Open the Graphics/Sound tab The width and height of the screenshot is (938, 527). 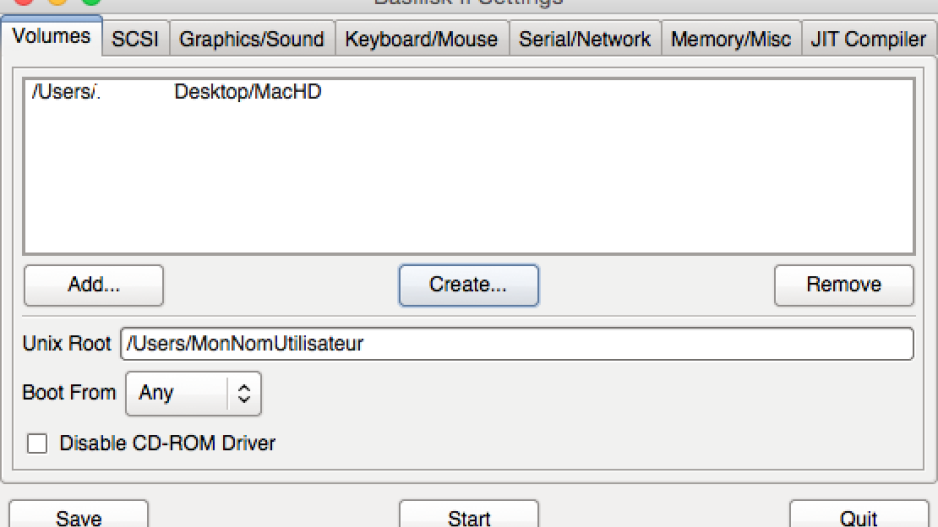pos(252,39)
